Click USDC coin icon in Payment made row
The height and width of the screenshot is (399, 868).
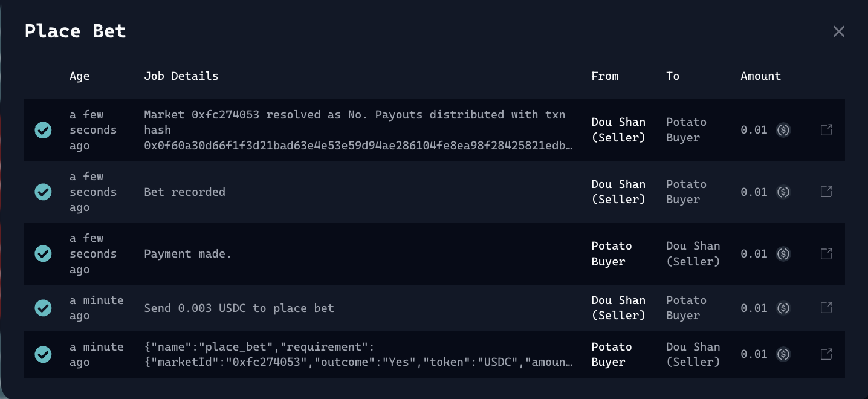tap(783, 254)
